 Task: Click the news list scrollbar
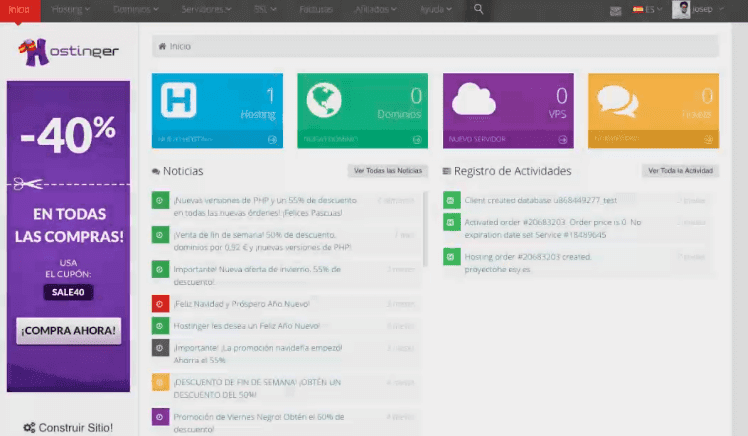point(425,229)
